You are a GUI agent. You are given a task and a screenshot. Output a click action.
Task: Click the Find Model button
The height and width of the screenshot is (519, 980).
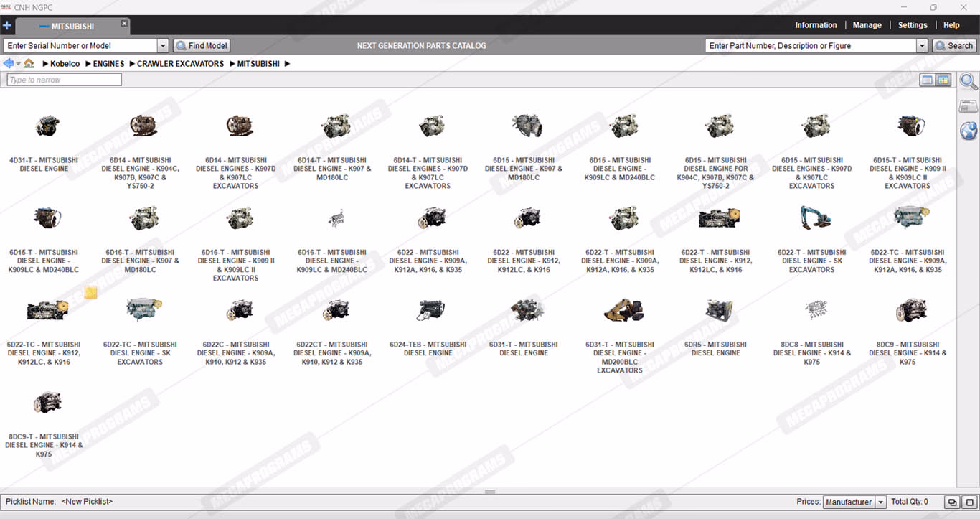pos(202,46)
